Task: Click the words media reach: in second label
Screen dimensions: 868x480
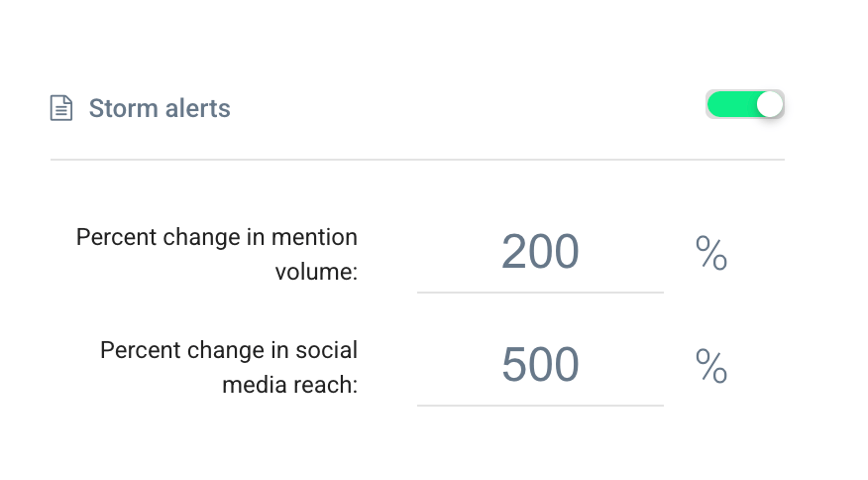Action: pyautogui.click(x=290, y=385)
